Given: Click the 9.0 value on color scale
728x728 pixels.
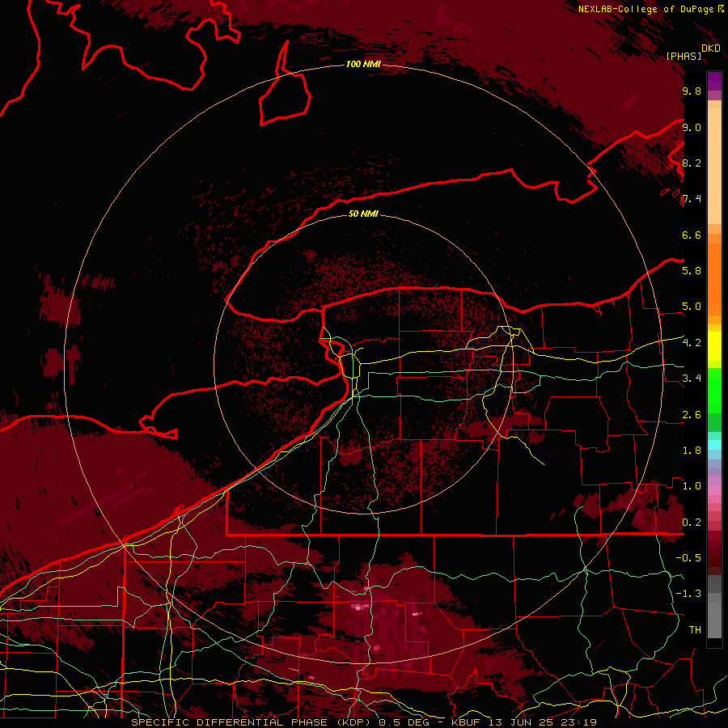Looking at the screenshot, I should click(692, 127).
